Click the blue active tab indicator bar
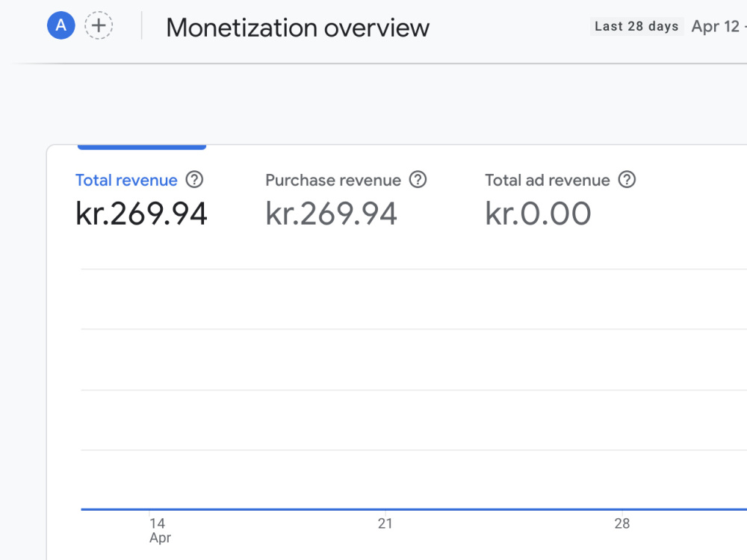This screenshot has width=747, height=560. tap(141, 147)
